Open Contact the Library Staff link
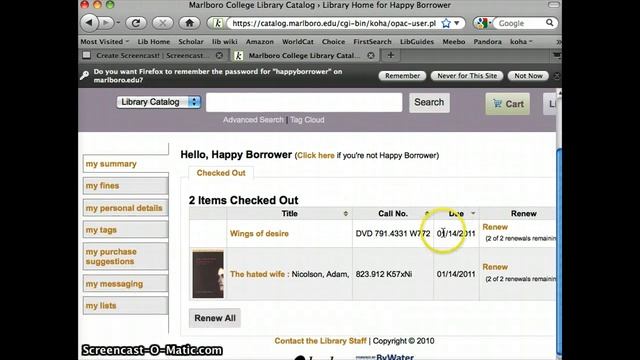This screenshot has width=640, height=360. click(320, 341)
